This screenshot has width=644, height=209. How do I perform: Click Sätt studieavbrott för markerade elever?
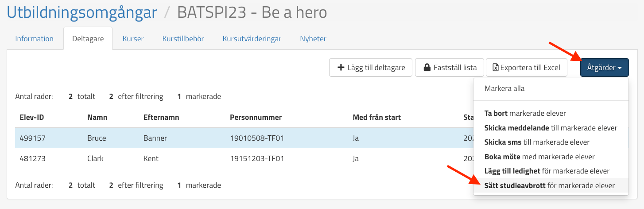[549, 185]
